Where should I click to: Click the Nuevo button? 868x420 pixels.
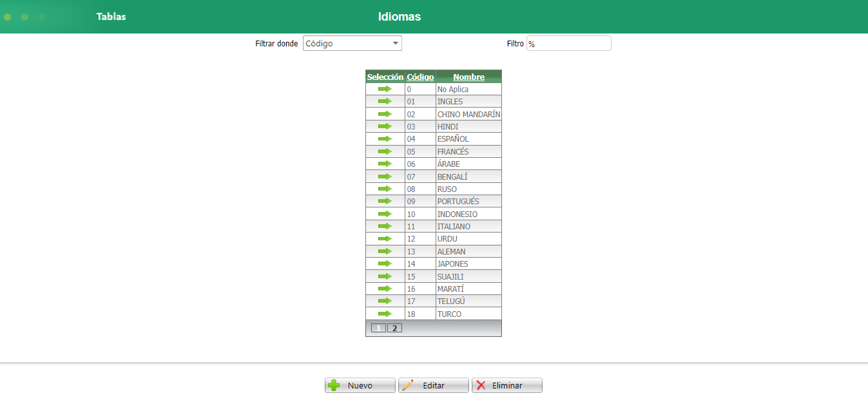(360, 385)
